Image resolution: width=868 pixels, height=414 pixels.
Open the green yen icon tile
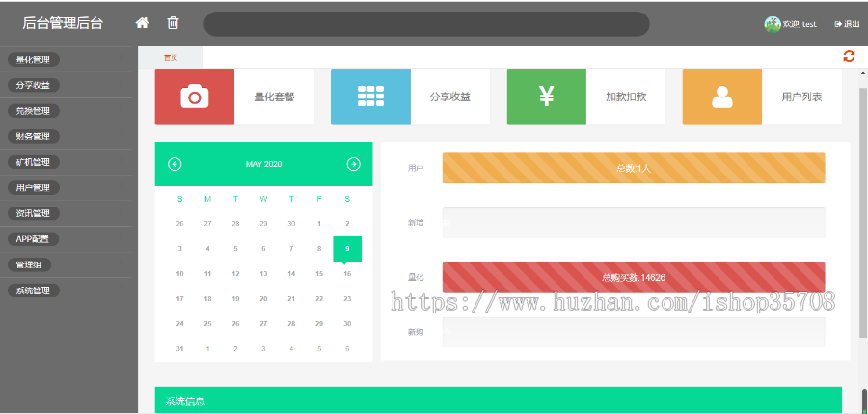click(x=547, y=97)
